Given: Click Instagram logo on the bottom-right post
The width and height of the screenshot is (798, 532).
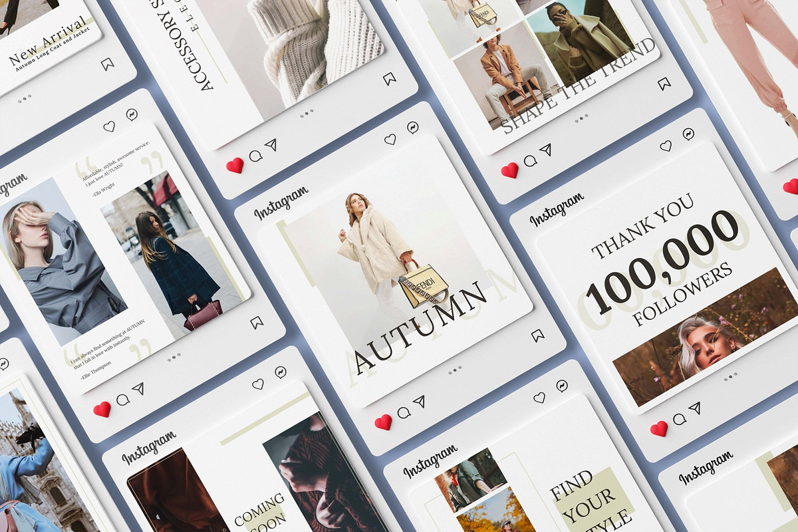Looking at the screenshot, I should pyautogui.click(x=706, y=467).
